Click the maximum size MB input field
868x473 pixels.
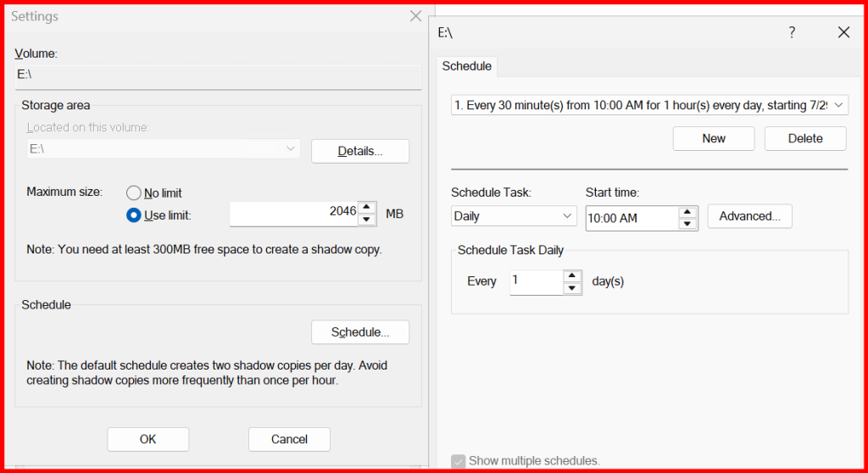coord(293,214)
